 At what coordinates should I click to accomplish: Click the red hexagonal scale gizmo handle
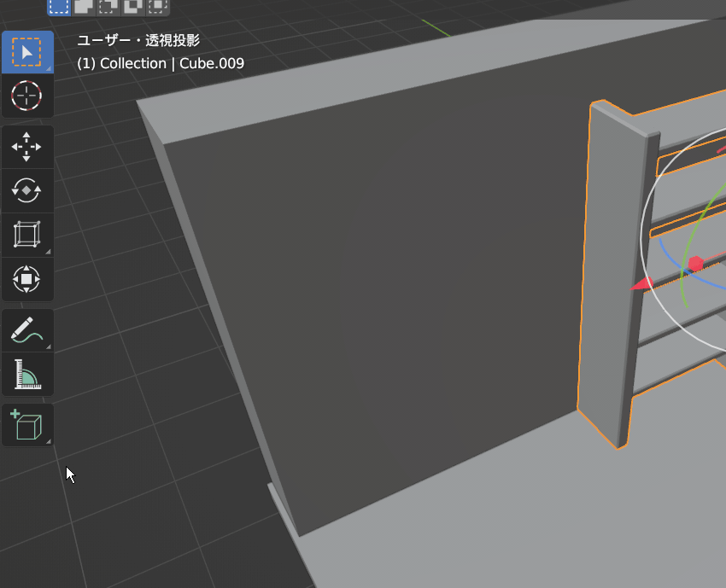[695, 264]
